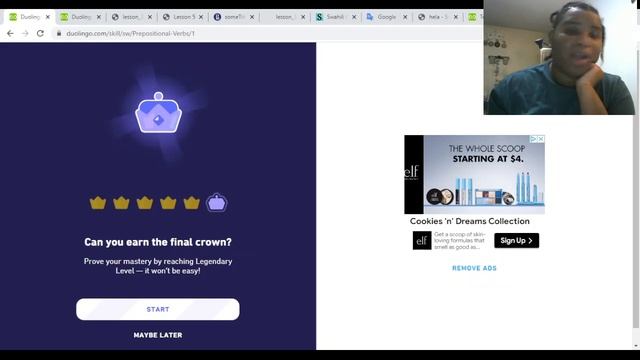Click the third gold crown
Screen dimensions: 640x360
tap(145, 203)
